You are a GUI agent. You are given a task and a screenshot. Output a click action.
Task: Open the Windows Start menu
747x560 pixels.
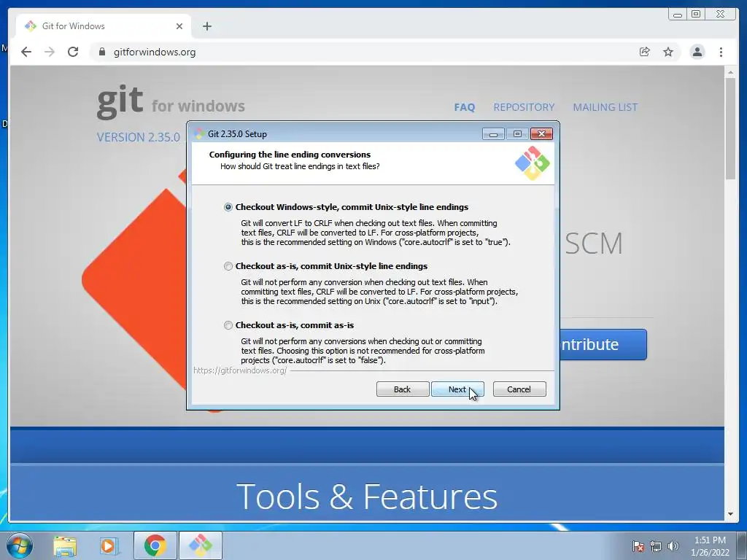pyautogui.click(x=19, y=545)
